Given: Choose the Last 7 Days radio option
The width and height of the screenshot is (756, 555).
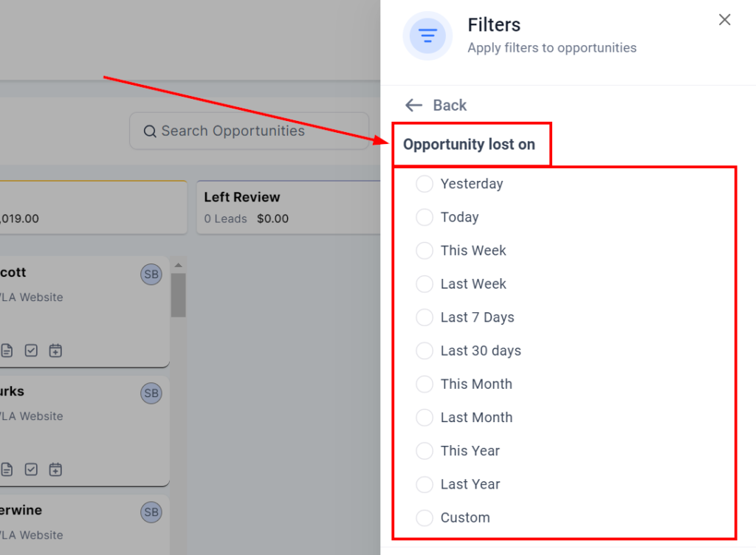Looking at the screenshot, I should (x=425, y=317).
